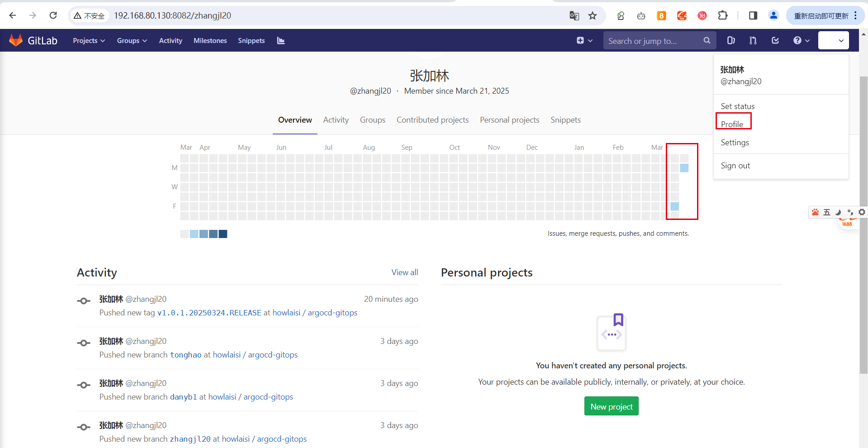Image resolution: width=868 pixels, height=448 pixels.
Task: Open the To-Do list icon
Action: click(775, 41)
